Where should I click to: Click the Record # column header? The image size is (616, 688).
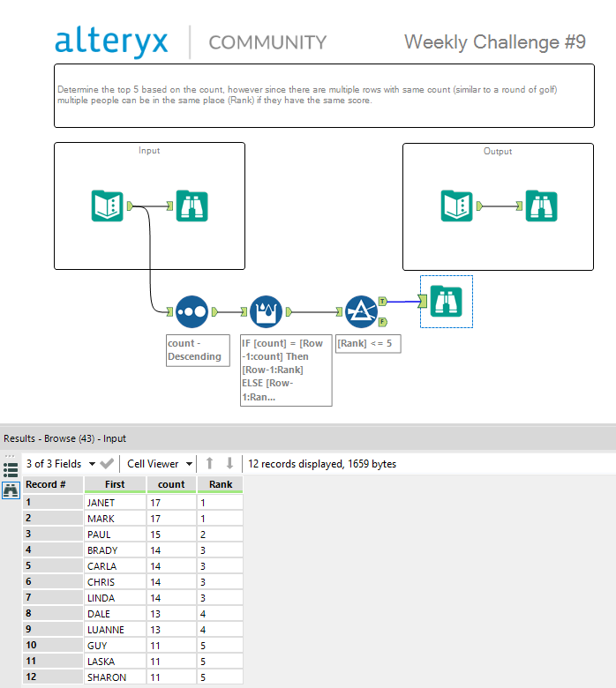point(53,484)
